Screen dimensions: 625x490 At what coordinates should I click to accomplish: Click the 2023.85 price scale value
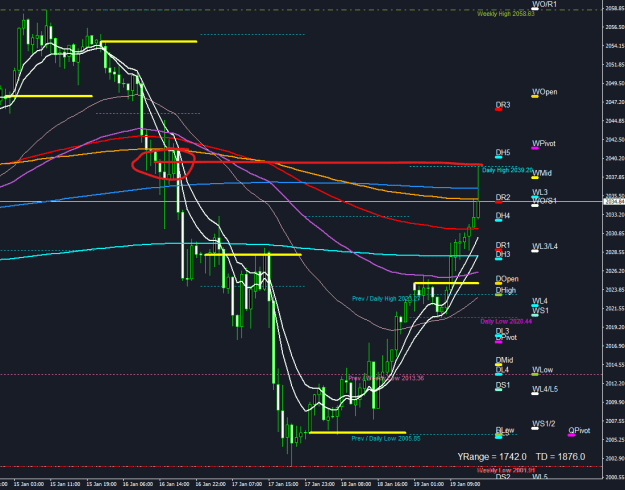pyautogui.click(x=615, y=289)
